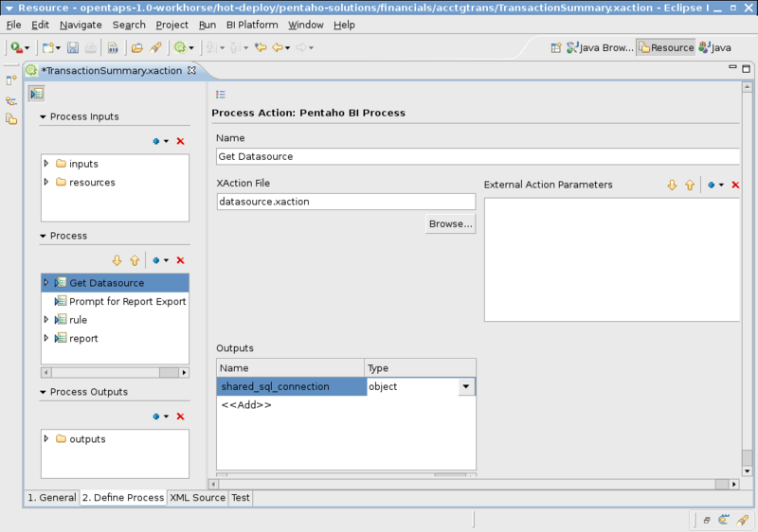
Task: Click the Run External Tools toolbar icon
Action: pyautogui.click(x=16, y=47)
